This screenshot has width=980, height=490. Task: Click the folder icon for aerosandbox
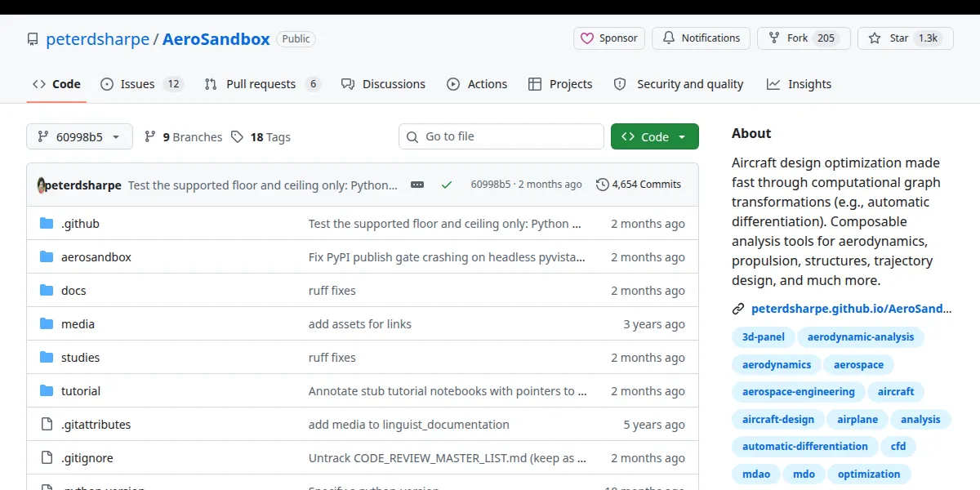tap(47, 257)
